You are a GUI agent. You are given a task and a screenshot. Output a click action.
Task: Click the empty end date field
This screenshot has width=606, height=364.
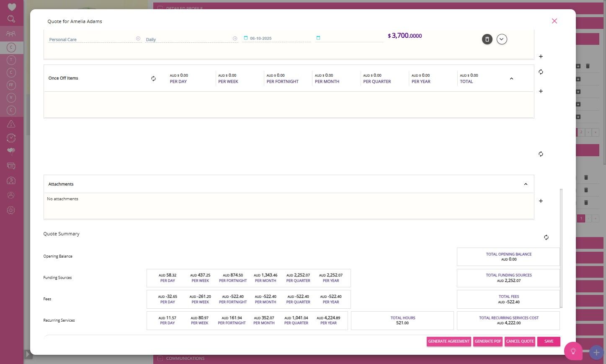tap(349, 39)
